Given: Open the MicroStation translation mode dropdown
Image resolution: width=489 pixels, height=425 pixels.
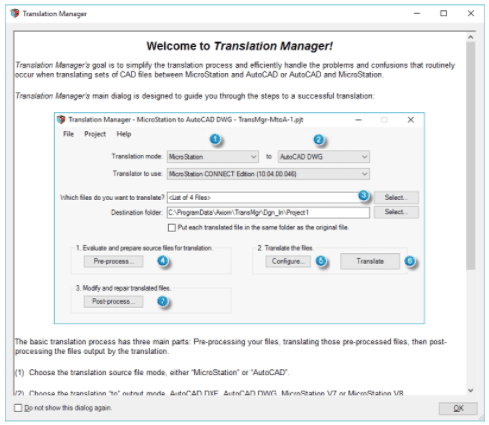Looking at the screenshot, I should click(213, 157).
